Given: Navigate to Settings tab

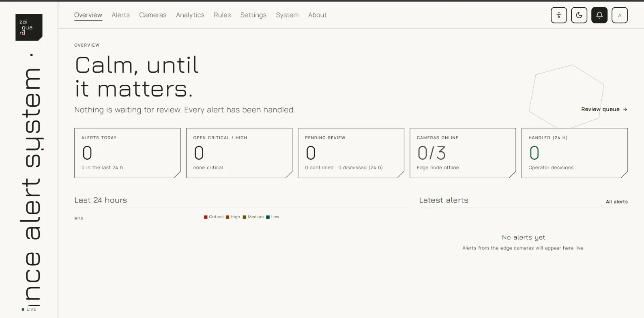Looking at the screenshot, I should click(253, 15).
